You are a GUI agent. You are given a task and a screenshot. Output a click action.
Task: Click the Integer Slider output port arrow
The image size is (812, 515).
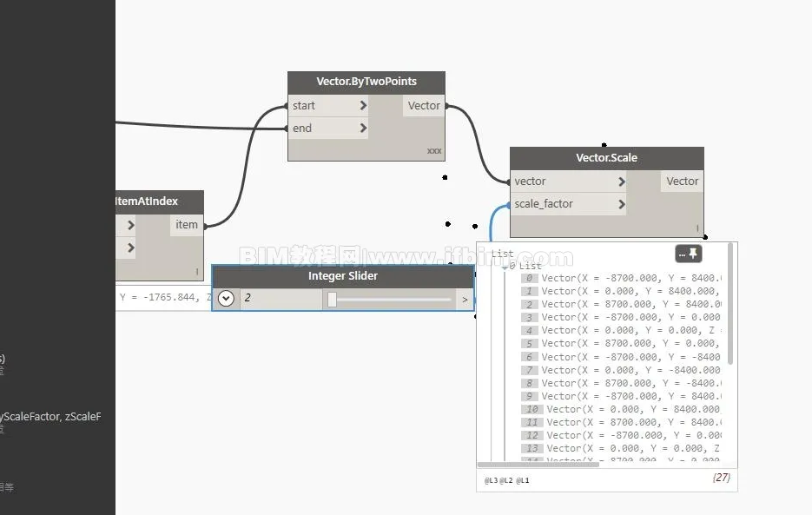point(465,300)
